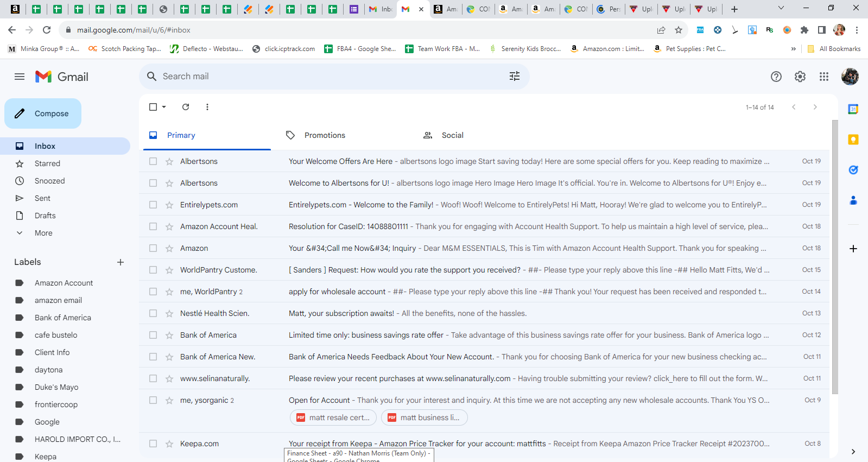Star the Entirelypets.com email
This screenshot has height=462, width=868.
click(x=169, y=205)
